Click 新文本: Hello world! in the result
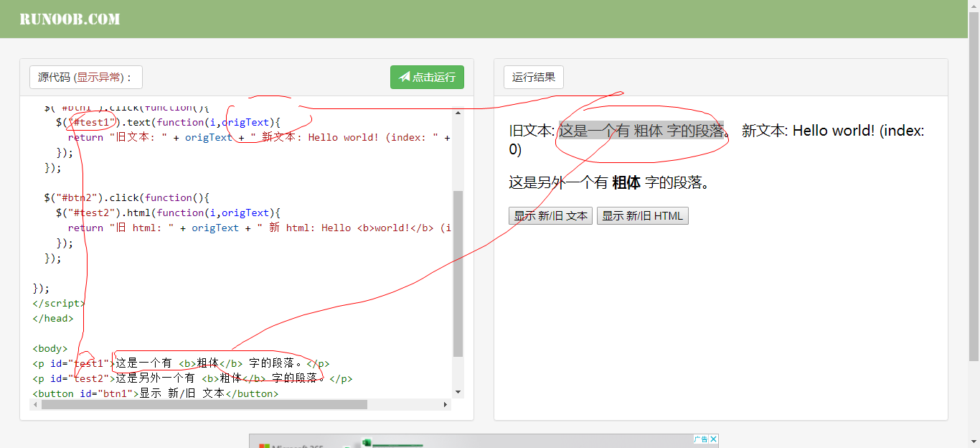980x448 pixels. (x=808, y=131)
